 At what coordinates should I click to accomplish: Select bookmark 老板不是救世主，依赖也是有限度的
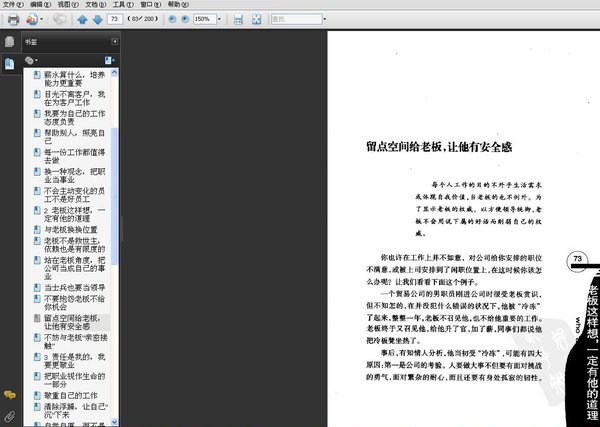tap(74, 245)
